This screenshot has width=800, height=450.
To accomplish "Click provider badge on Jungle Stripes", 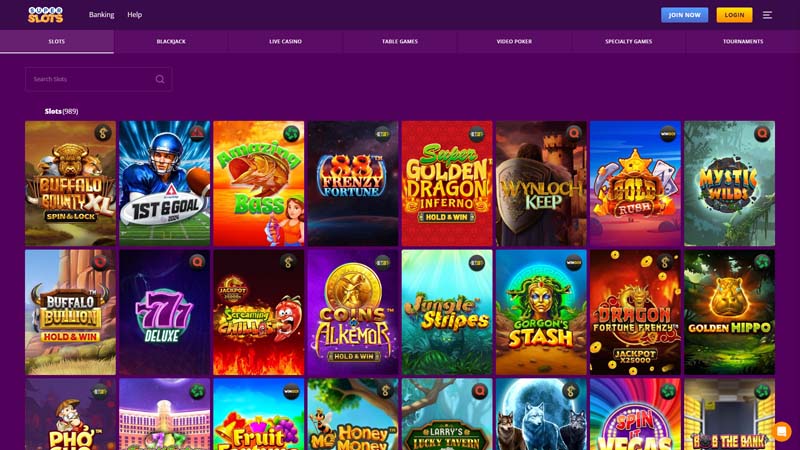I will click(x=477, y=262).
